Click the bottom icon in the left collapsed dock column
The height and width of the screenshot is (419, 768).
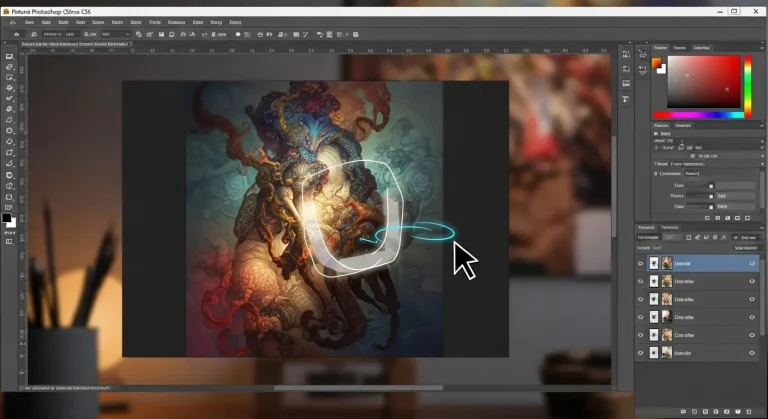[626, 99]
